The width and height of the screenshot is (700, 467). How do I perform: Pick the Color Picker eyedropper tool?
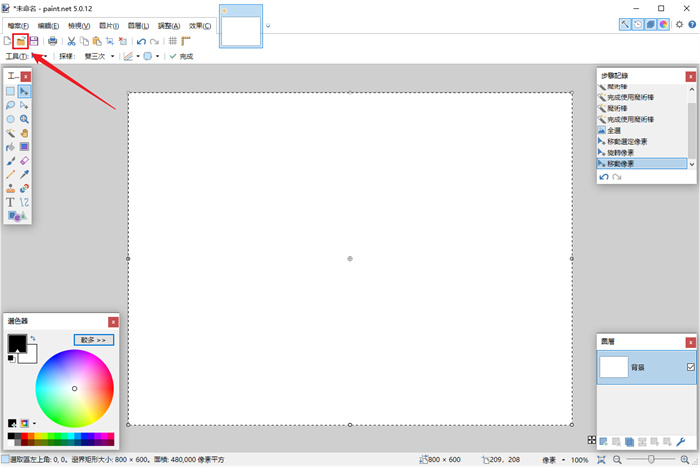pos(25,174)
